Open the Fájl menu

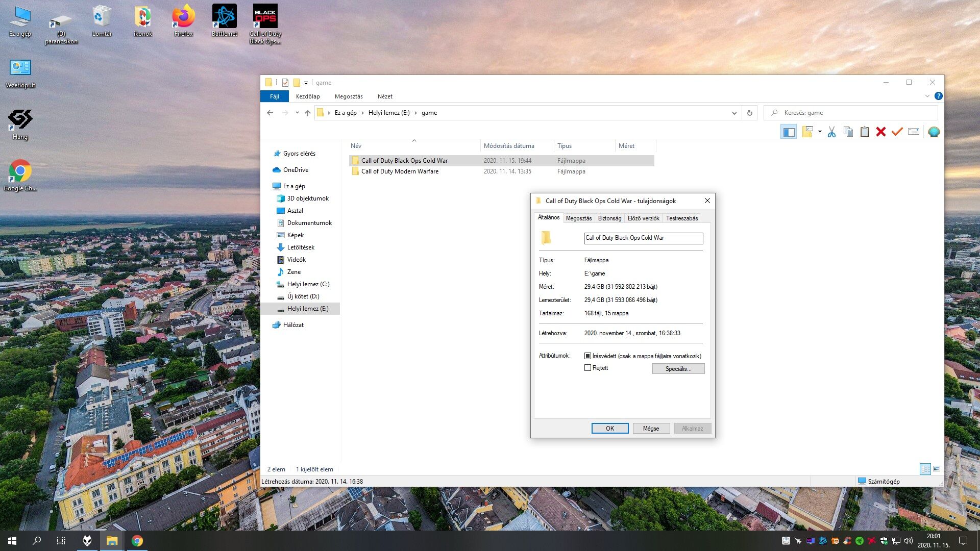click(x=275, y=96)
